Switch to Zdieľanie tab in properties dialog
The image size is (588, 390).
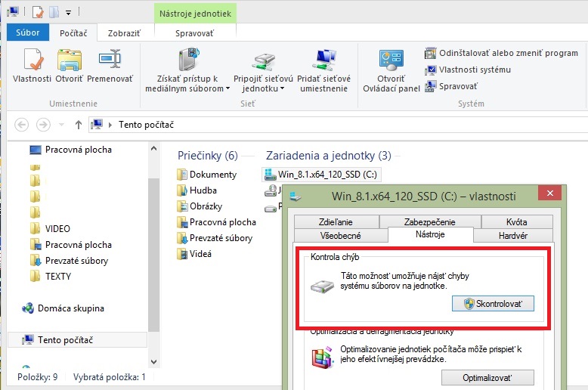tap(336, 222)
